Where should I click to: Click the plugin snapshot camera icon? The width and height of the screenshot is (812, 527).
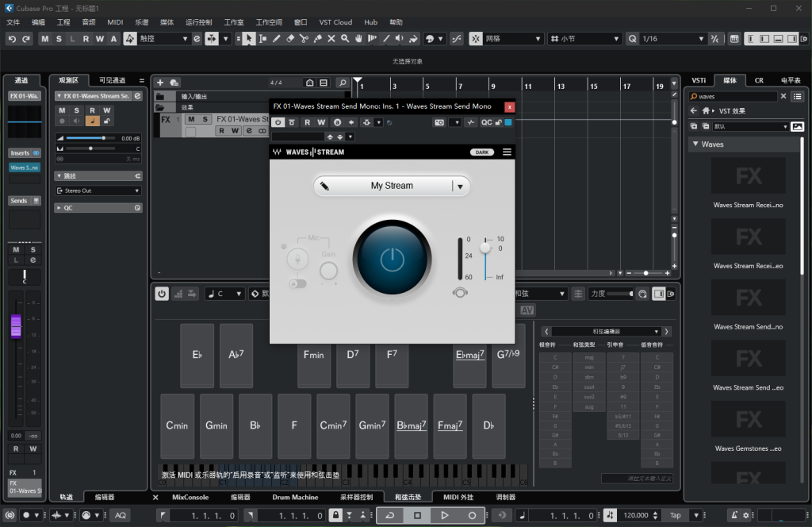point(439,122)
